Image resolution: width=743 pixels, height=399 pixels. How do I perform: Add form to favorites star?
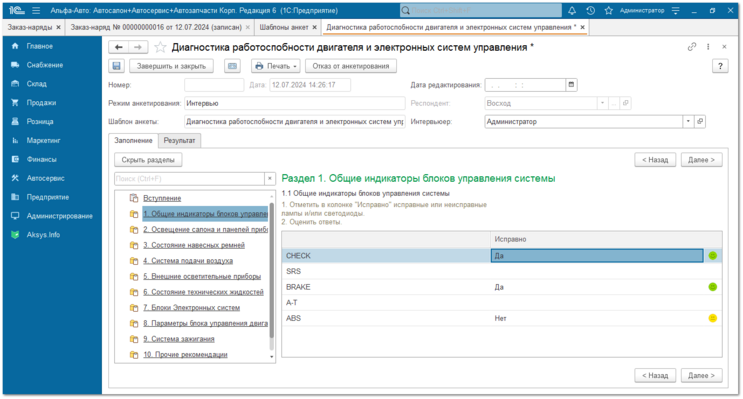click(160, 47)
